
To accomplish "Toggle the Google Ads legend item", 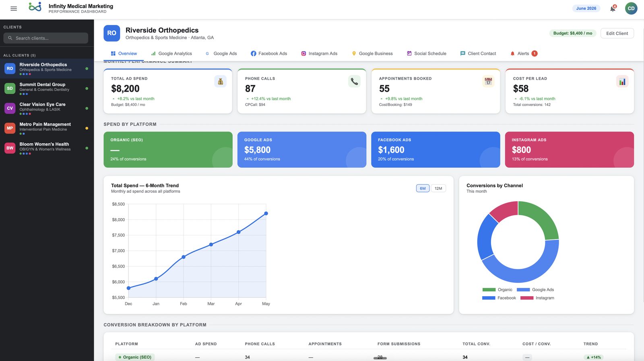I will coord(535,290).
